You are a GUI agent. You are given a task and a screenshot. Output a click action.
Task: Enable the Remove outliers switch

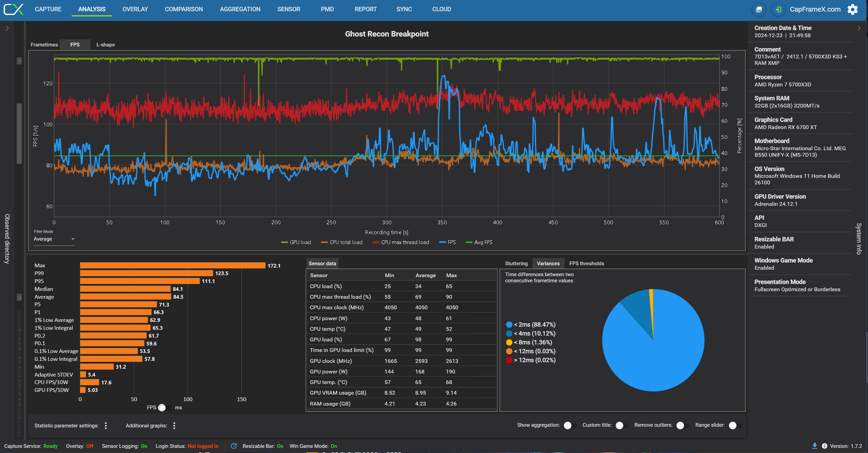(682, 425)
